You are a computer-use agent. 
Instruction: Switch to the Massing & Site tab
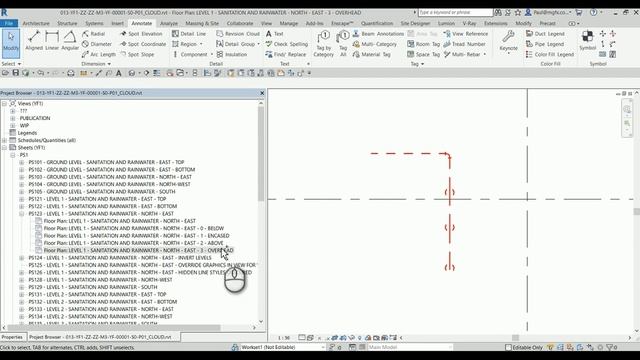point(202,23)
